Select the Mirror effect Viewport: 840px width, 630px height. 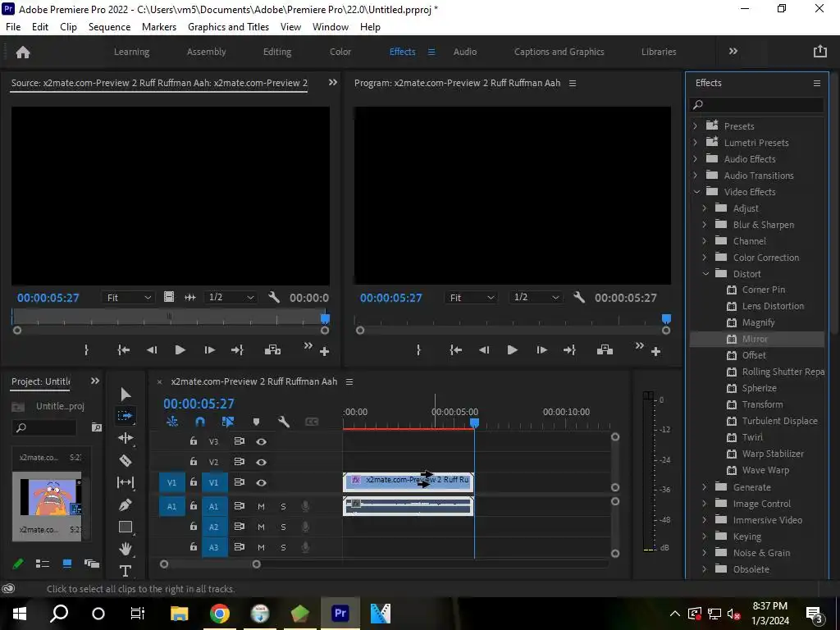click(757, 339)
